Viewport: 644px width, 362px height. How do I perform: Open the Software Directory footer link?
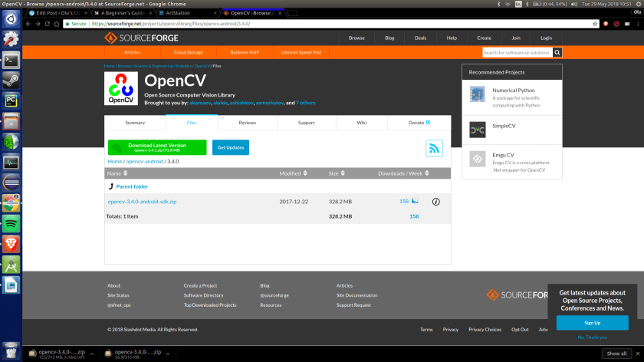[x=204, y=295]
